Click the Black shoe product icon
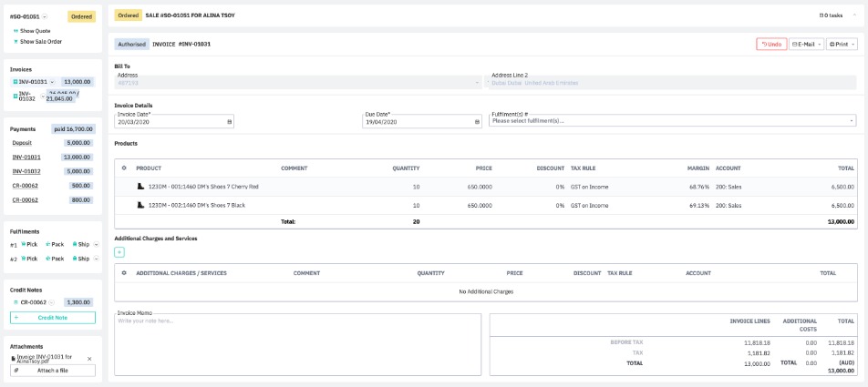Viewport: 868px width, 387px height. click(x=140, y=206)
